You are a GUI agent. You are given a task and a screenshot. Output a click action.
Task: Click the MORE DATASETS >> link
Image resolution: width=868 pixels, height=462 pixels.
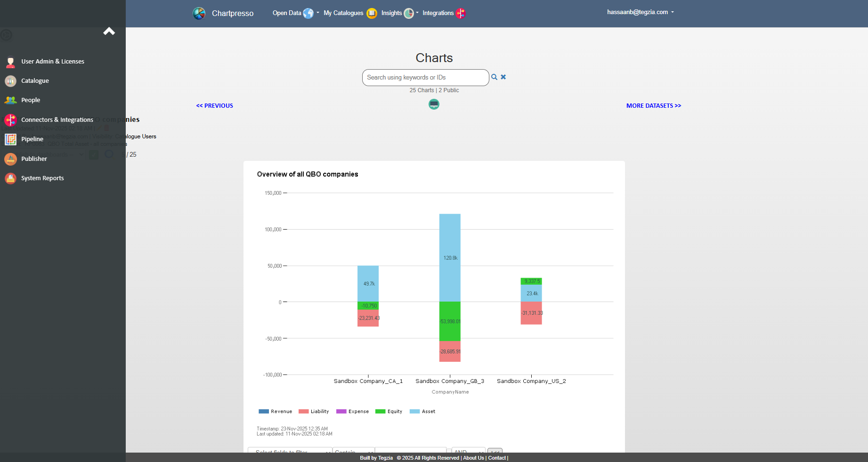tap(653, 106)
